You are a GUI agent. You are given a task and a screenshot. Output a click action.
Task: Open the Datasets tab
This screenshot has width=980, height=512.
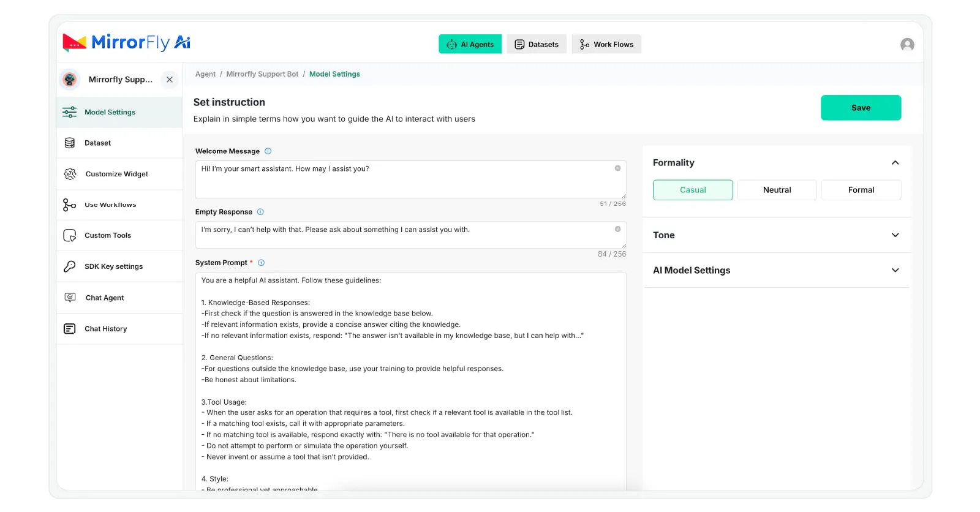(537, 44)
